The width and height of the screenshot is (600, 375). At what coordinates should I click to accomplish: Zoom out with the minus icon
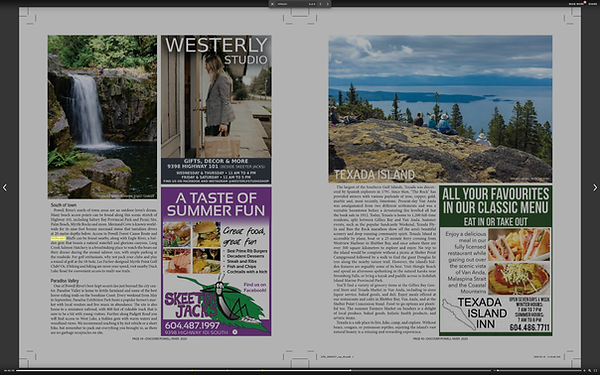[x=494, y=370]
